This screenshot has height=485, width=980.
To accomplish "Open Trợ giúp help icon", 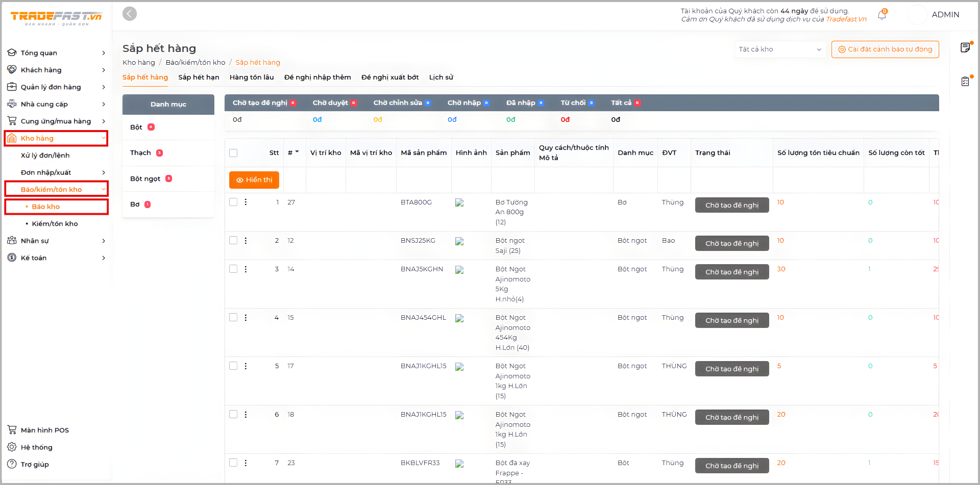I will (x=12, y=464).
